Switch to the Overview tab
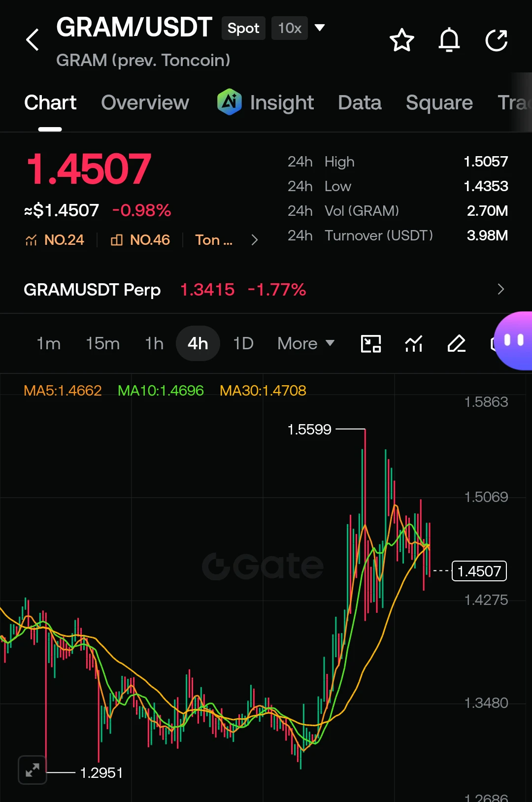 point(145,102)
